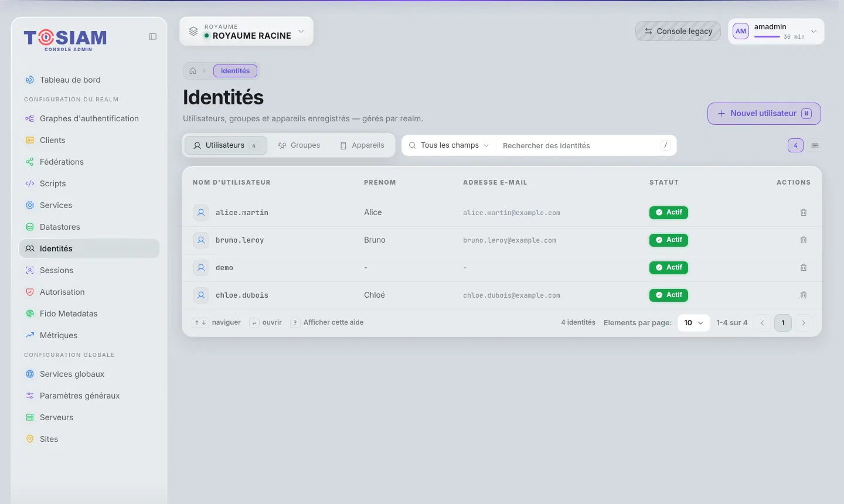Switch to the Utilisateurs tab
The height and width of the screenshot is (504, 844).
[x=226, y=145]
